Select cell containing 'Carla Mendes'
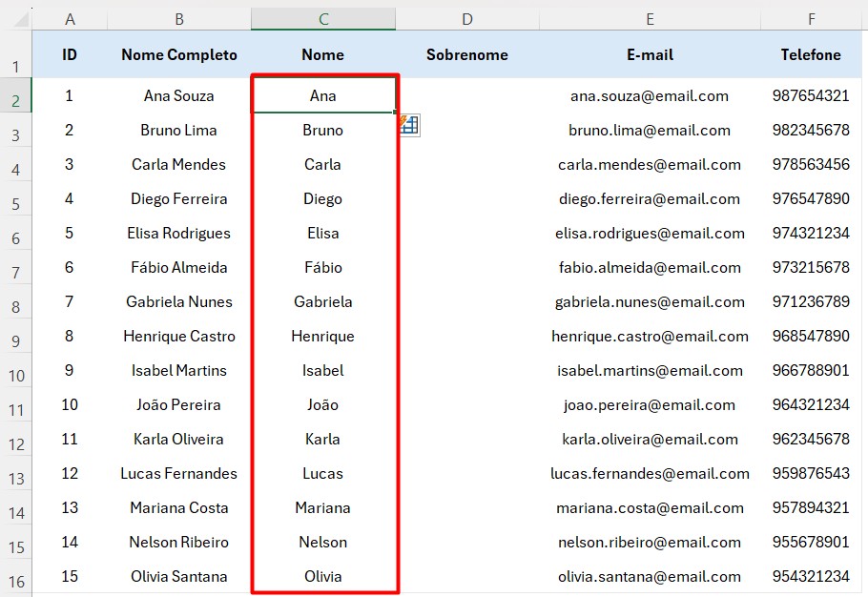The height and width of the screenshot is (597, 868). pyautogui.click(x=179, y=164)
